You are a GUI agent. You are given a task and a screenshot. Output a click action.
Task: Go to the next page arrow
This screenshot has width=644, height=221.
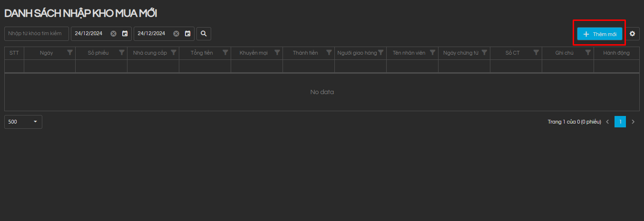(x=633, y=122)
